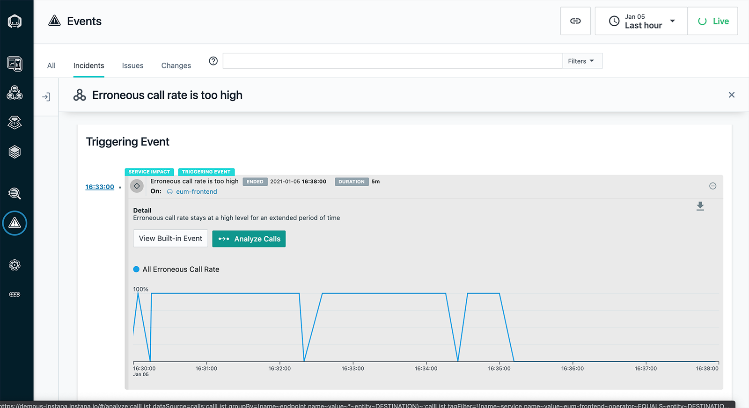Open the Platforms sidebar icon
Viewport: 749px width, 408px height.
[15, 123]
